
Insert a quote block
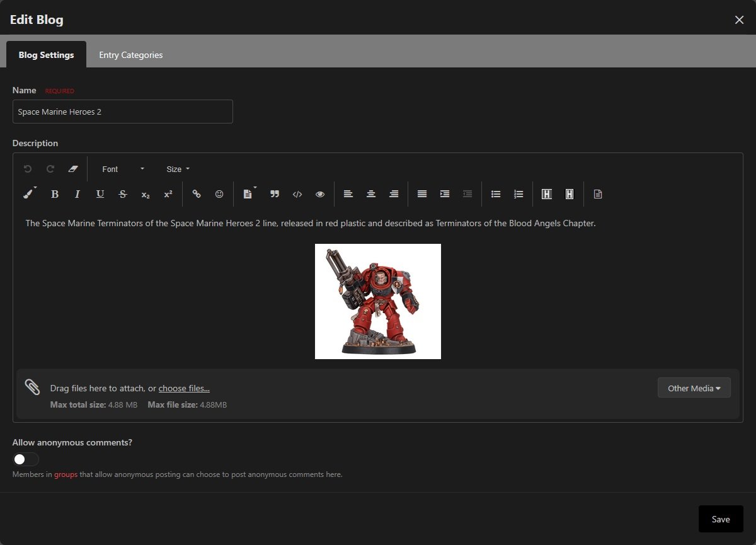coord(275,194)
